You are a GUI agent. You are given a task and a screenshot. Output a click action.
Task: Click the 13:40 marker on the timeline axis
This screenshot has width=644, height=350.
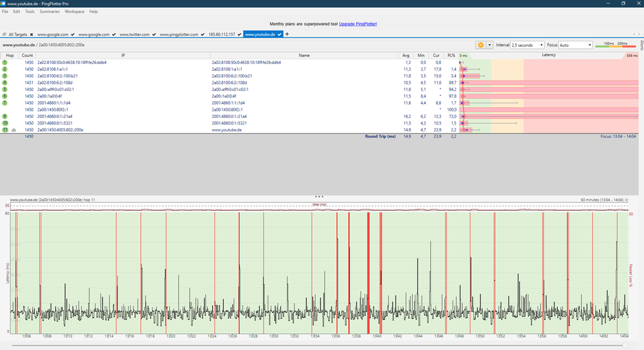(x=376, y=336)
